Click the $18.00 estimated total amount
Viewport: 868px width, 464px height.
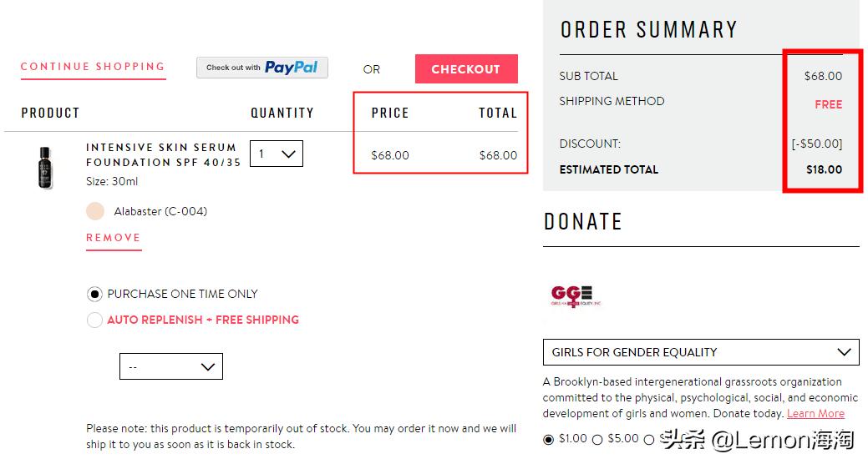point(824,169)
